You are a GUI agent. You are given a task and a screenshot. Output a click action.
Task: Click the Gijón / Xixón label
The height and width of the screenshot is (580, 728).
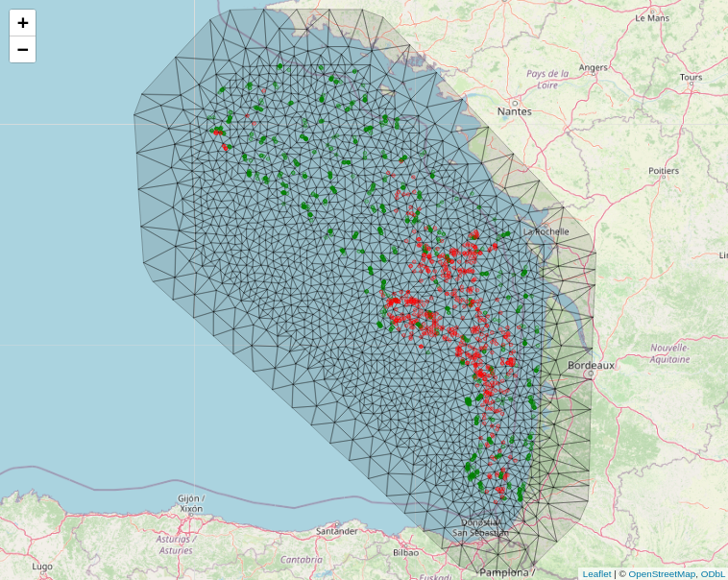[190, 504]
